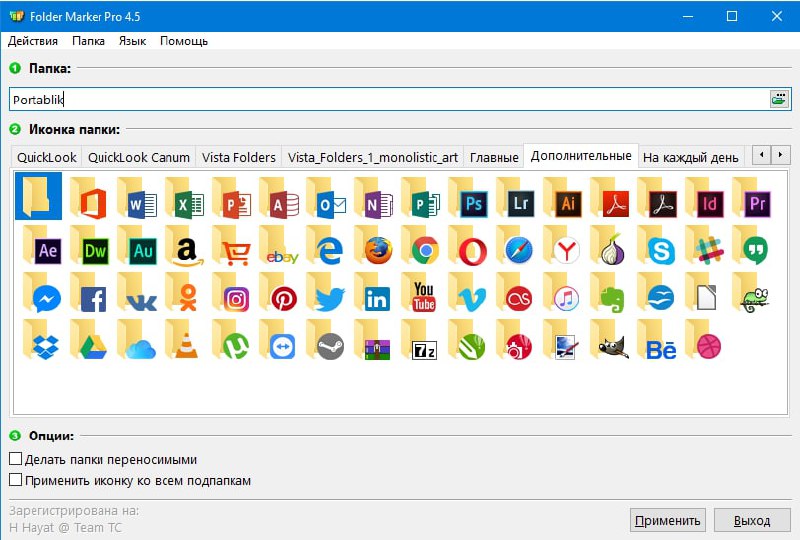This screenshot has height=540, width=800.
Task: Choose the After Effects Ae folder icon
Action: tap(42, 246)
